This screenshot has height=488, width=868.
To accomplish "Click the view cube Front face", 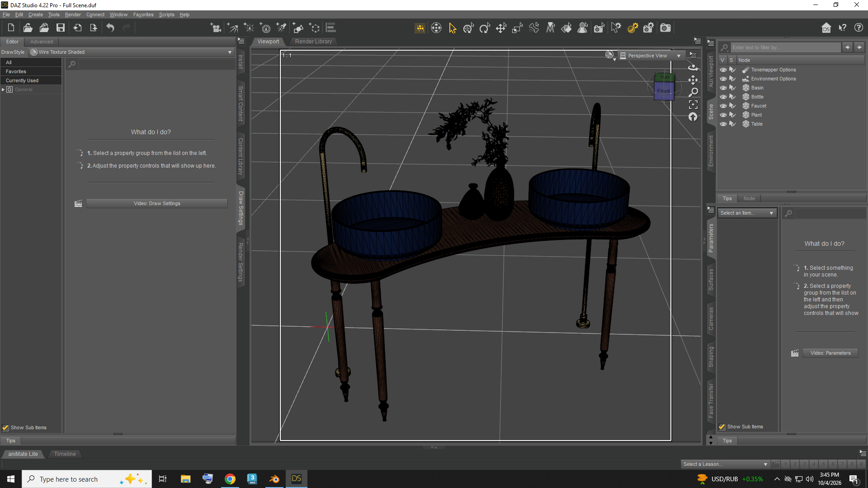I will tap(664, 91).
